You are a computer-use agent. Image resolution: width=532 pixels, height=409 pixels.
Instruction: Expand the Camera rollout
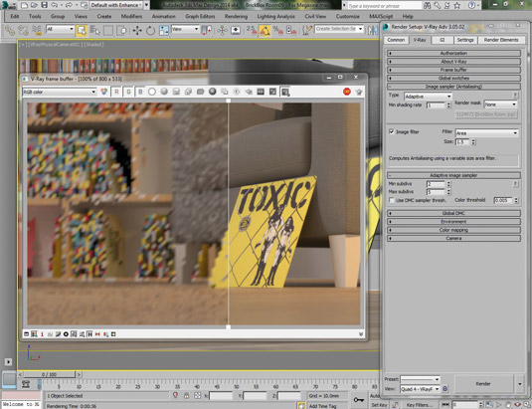tap(453, 238)
